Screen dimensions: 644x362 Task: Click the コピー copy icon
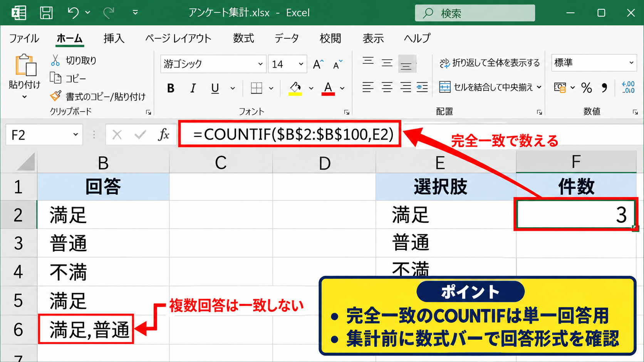pyautogui.click(x=55, y=78)
